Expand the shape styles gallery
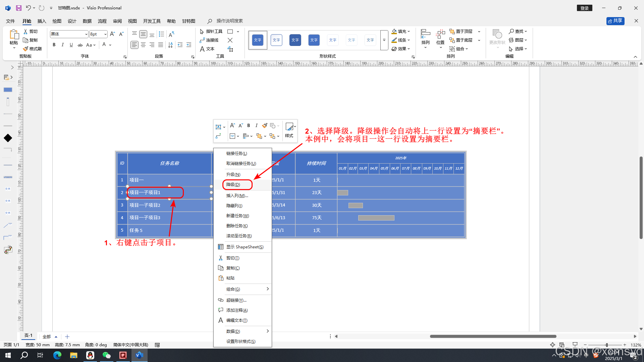The height and width of the screenshot is (362, 644). (384, 40)
